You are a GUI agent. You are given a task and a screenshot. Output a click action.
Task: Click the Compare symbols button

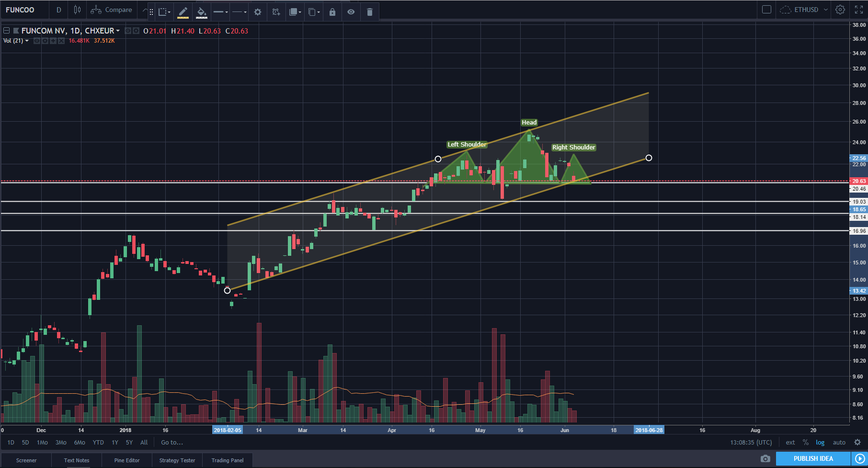click(112, 10)
